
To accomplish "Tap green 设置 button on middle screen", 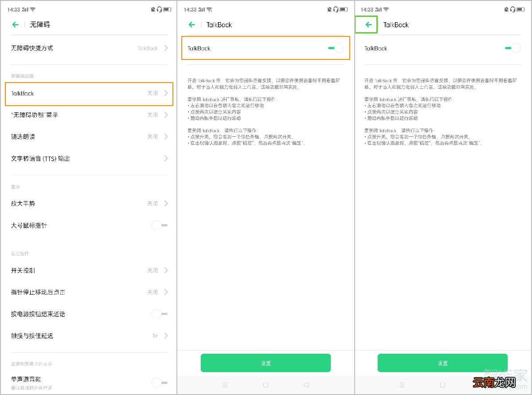I will tap(266, 363).
